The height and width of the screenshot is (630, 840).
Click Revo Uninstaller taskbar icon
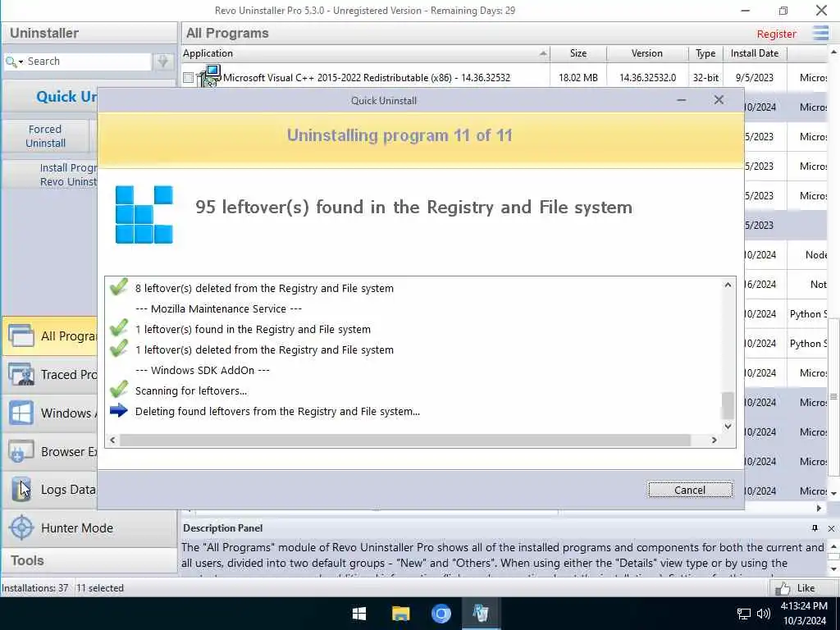click(x=481, y=614)
